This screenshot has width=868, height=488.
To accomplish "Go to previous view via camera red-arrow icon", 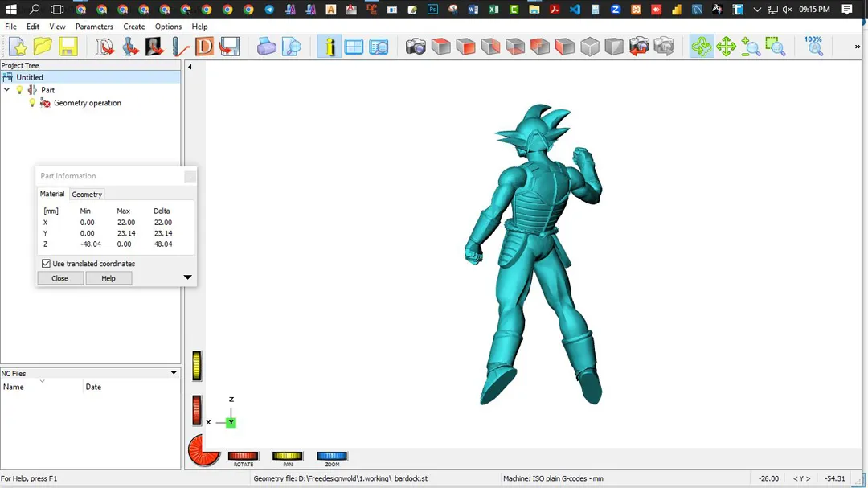I will [639, 47].
